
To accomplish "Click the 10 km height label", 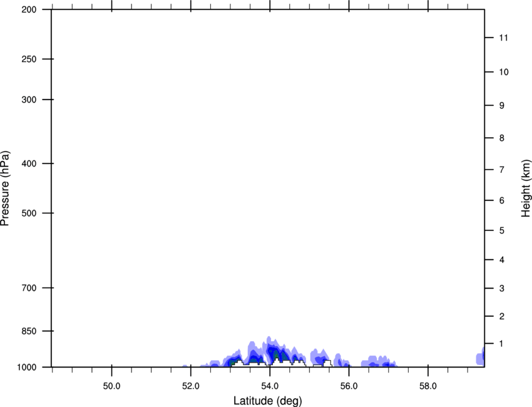I will (x=504, y=72).
